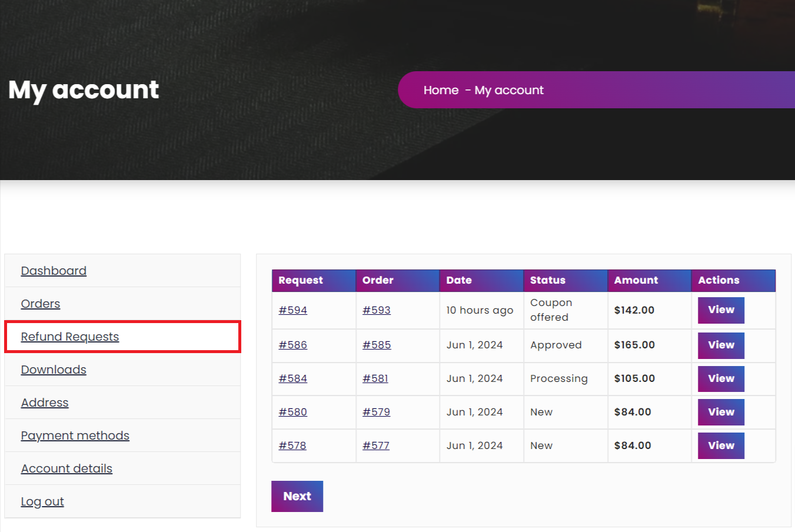Open refund request #580
The image size is (795, 532).
(292, 412)
